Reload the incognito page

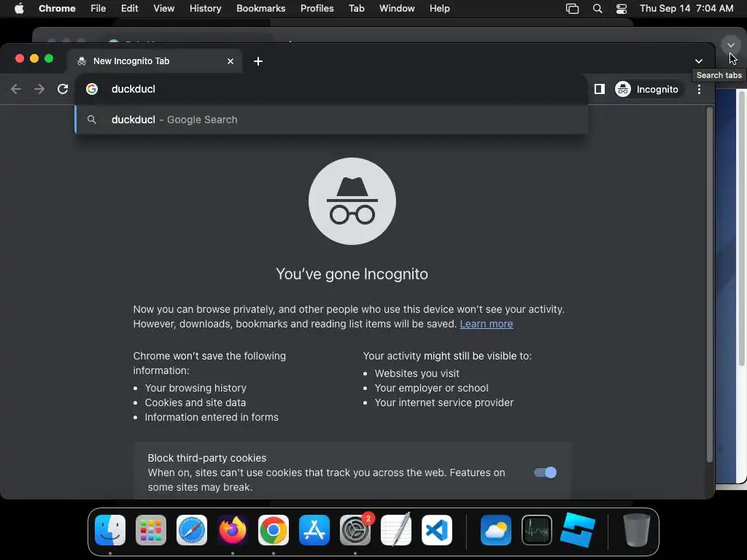click(63, 89)
